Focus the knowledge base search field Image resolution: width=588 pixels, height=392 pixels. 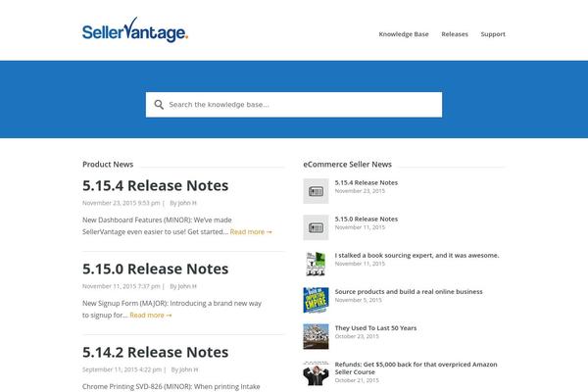(294, 105)
